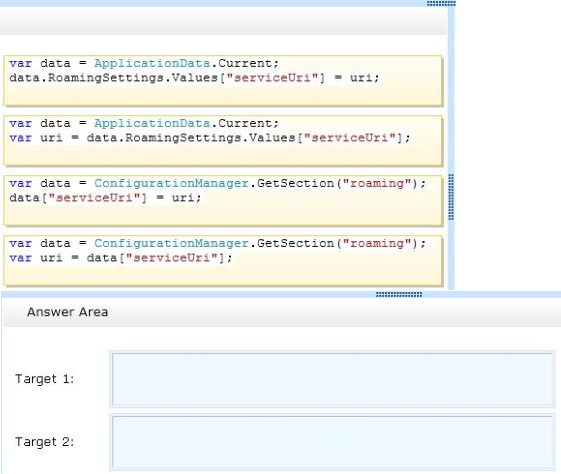Select the RoamingSettings serviceUri read code block
This screenshot has height=474, width=561.
pos(223,141)
